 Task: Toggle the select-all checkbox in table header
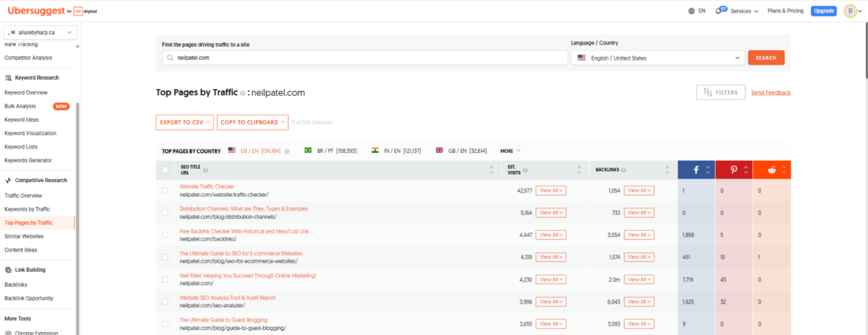(165, 170)
